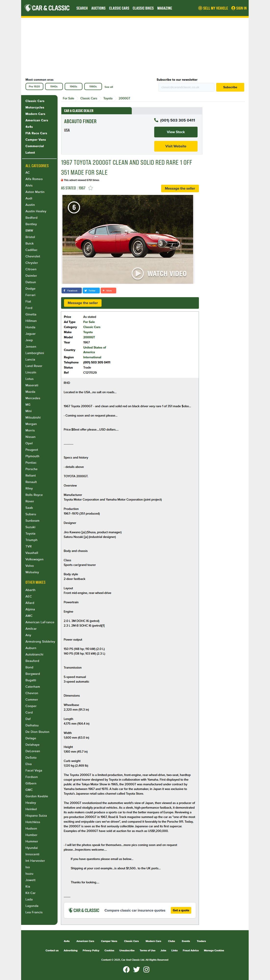
Task: Click American Cars in sidebar
Action: pos(37,120)
